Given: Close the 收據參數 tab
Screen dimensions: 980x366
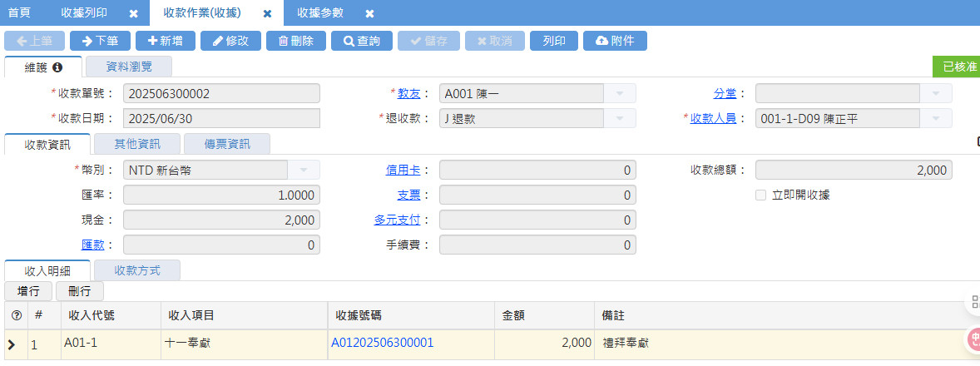Looking at the screenshot, I should pos(369,14).
